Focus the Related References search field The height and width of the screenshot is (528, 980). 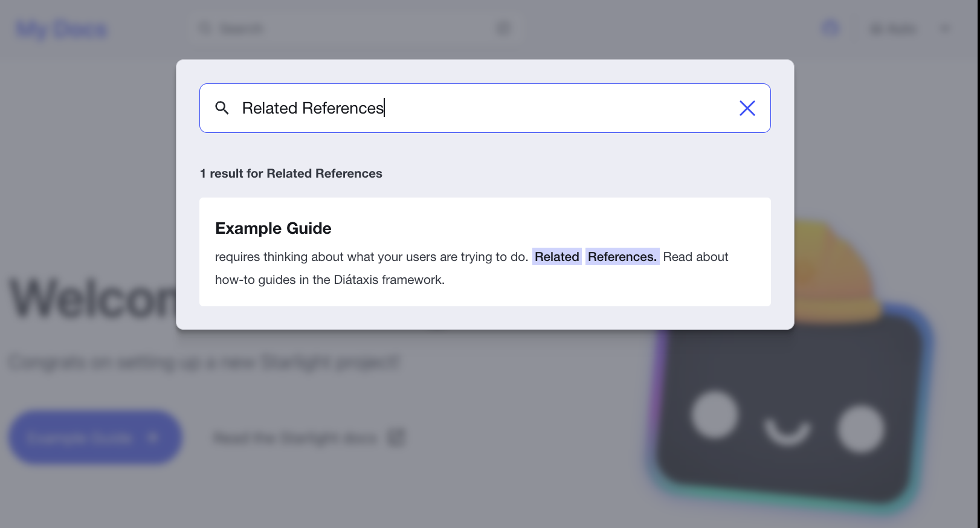click(485, 108)
